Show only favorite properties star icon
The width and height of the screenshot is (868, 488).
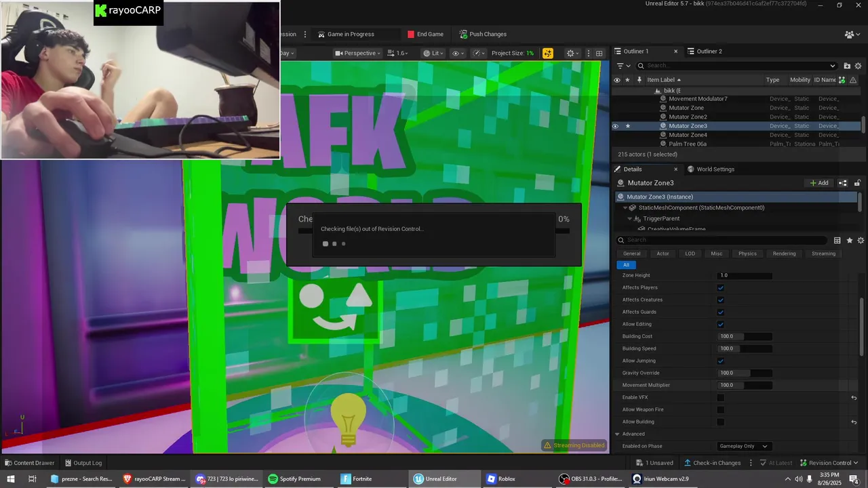(x=849, y=241)
